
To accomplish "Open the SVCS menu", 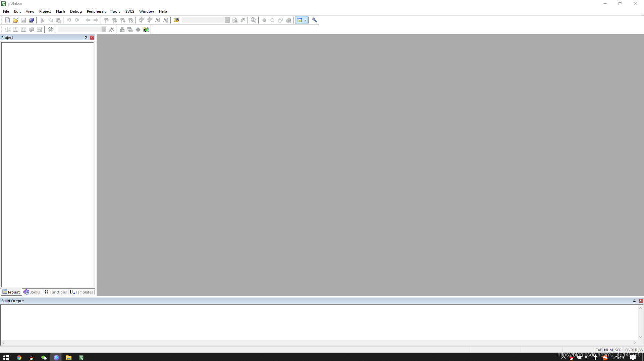I will (x=130, y=11).
